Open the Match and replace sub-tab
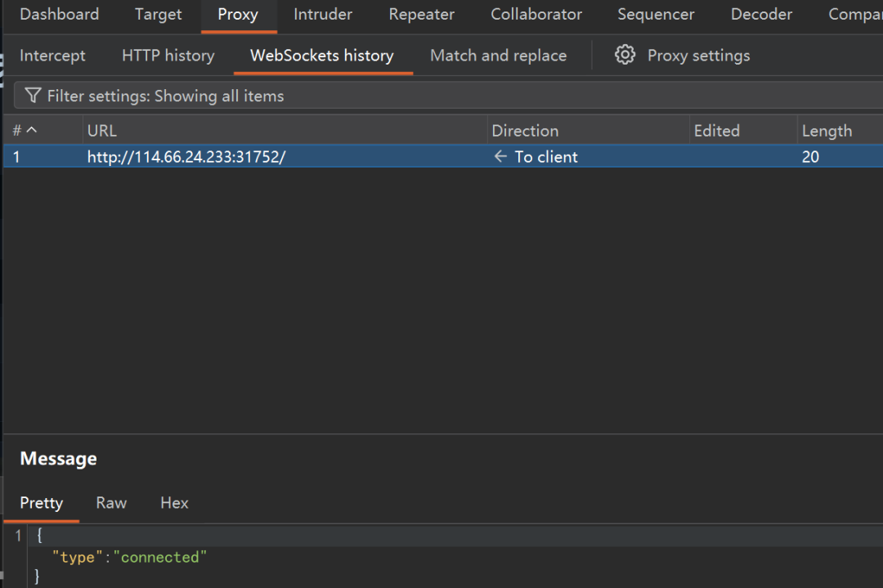Viewport: 883px width, 588px height. click(499, 56)
